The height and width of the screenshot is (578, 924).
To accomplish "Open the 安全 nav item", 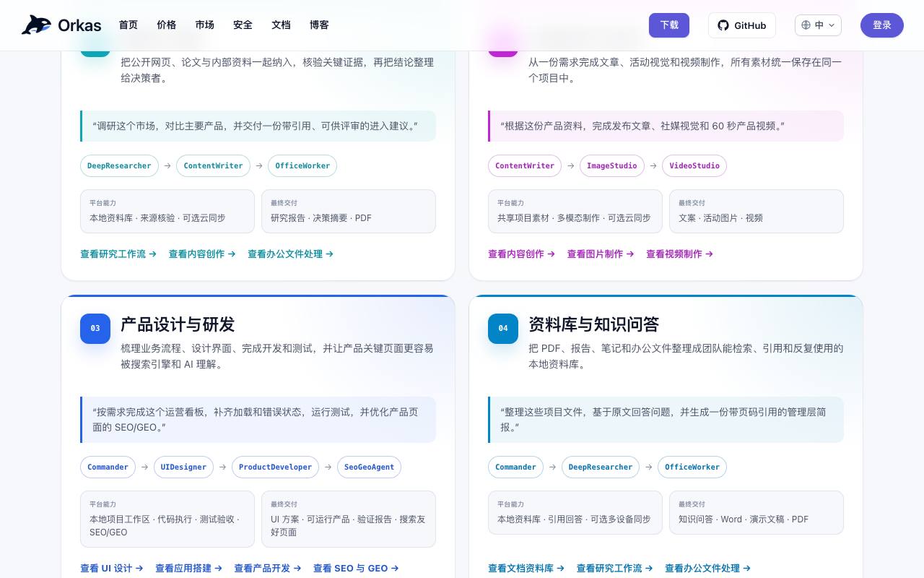I will (243, 25).
